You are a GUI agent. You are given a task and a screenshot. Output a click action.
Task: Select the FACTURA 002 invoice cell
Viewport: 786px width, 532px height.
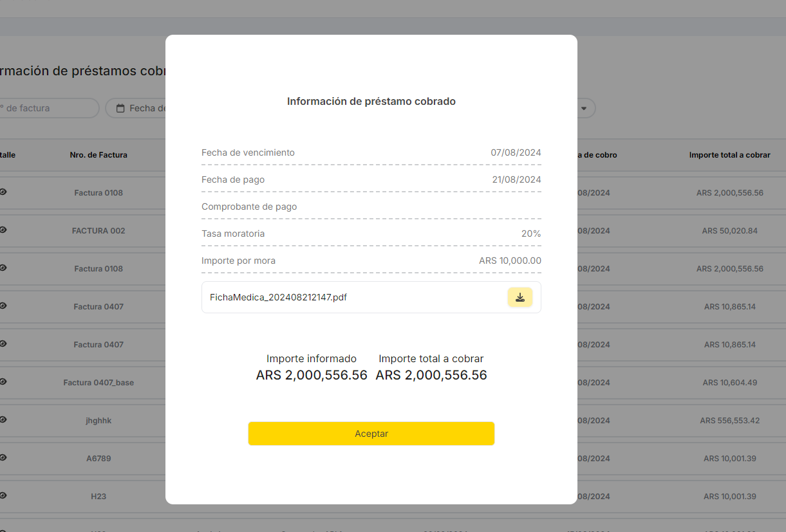coord(98,230)
